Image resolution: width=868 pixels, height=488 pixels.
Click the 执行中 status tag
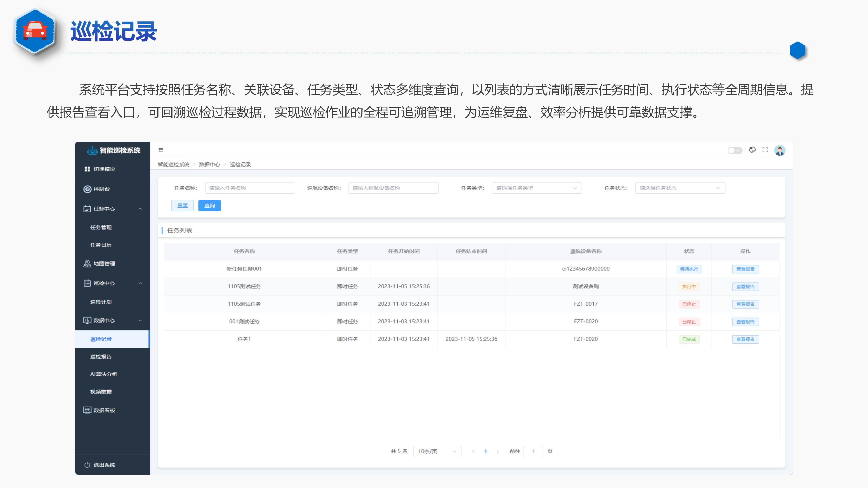click(x=689, y=287)
